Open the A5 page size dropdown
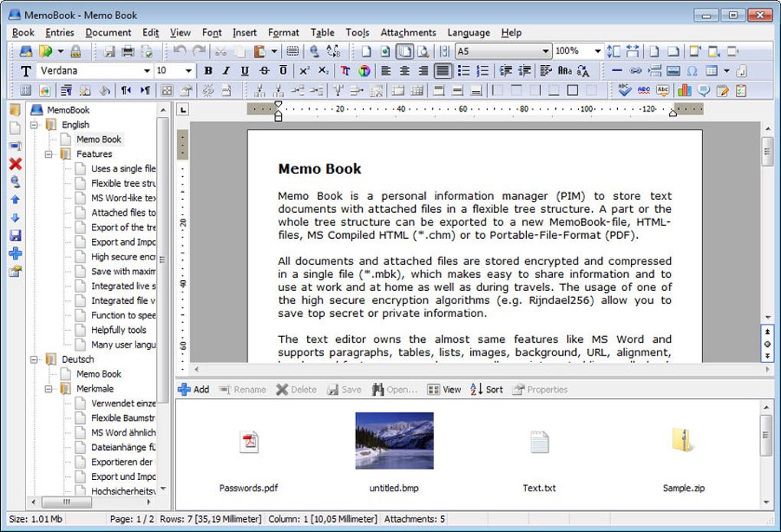The width and height of the screenshot is (781, 532). pyautogui.click(x=545, y=51)
